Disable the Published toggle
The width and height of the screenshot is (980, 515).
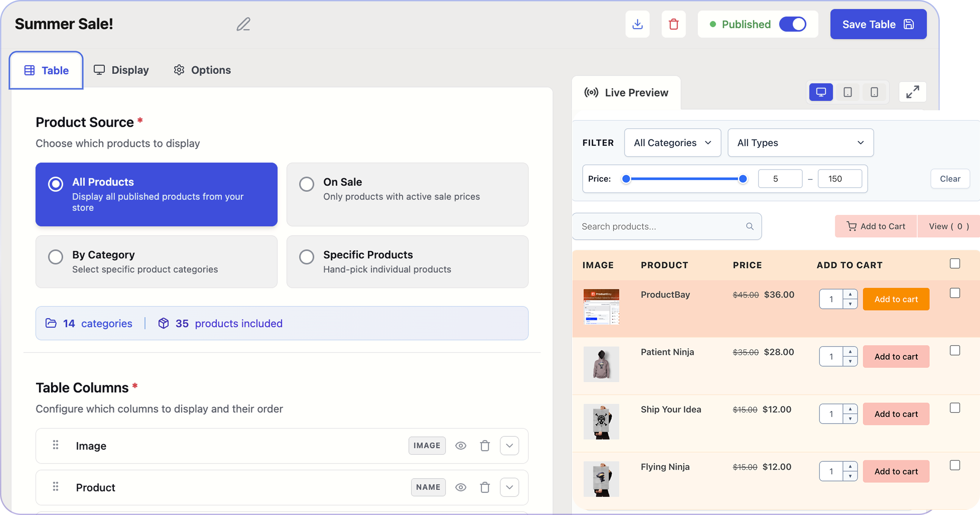coord(793,24)
